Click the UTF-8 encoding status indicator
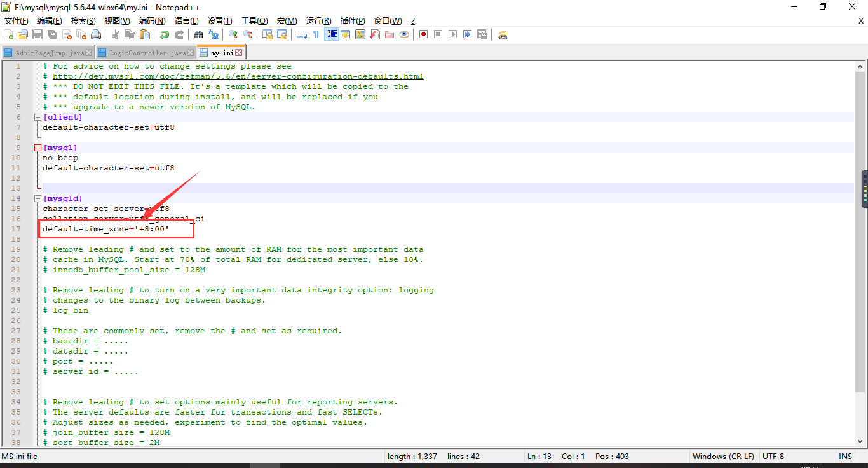This screenshot has width=868, height=468. 773,456
